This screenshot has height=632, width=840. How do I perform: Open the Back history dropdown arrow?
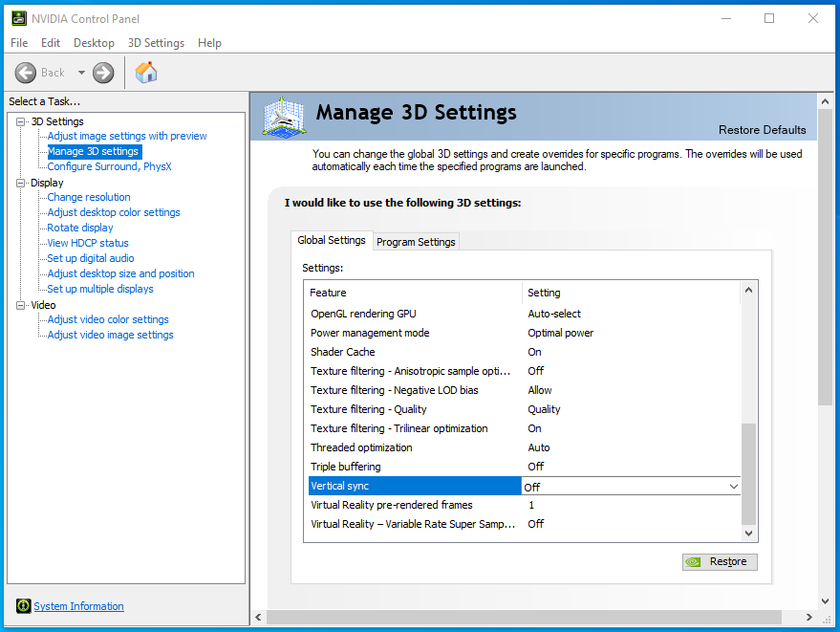coord(81,73)
